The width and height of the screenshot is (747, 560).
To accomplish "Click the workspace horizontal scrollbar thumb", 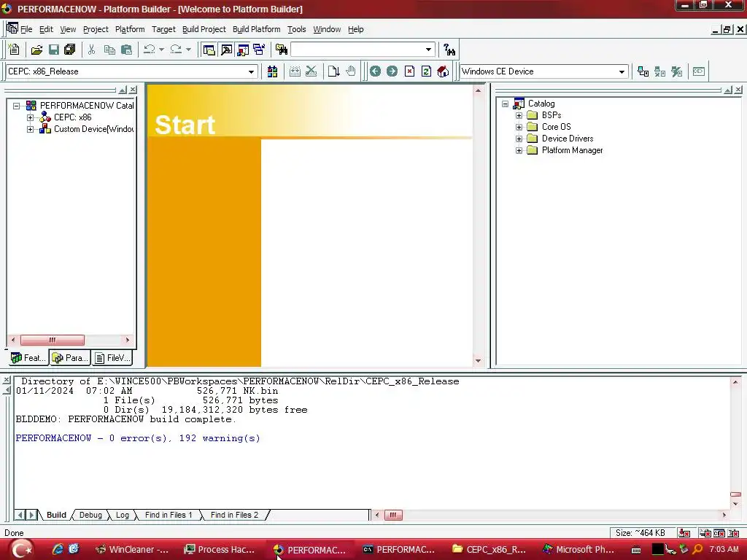I will point(53,340).
